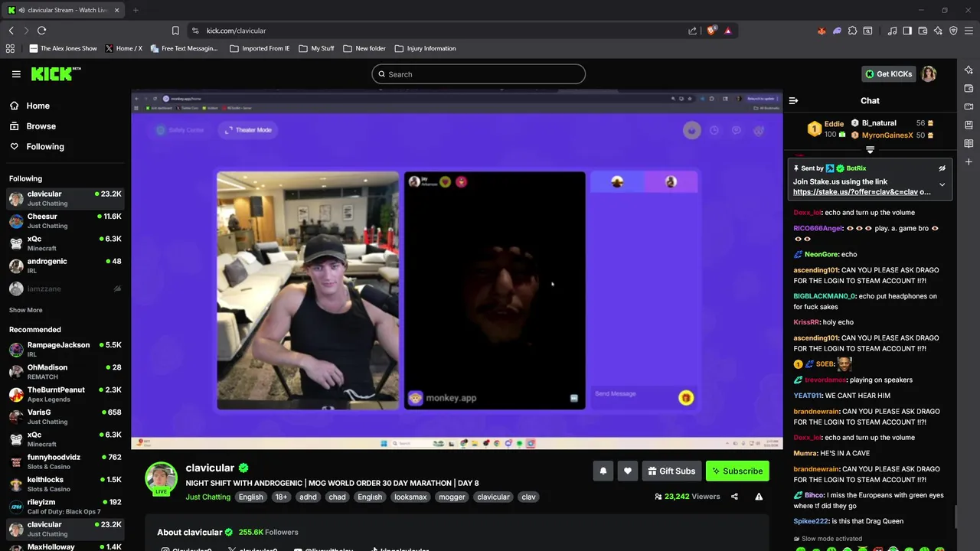Open Home / X bookmark
This screenshot has width=980, height=551.
[x=123, y=48]
